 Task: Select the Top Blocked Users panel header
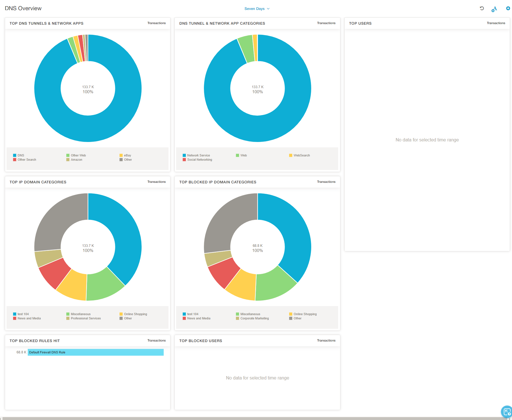pos(200,341)
